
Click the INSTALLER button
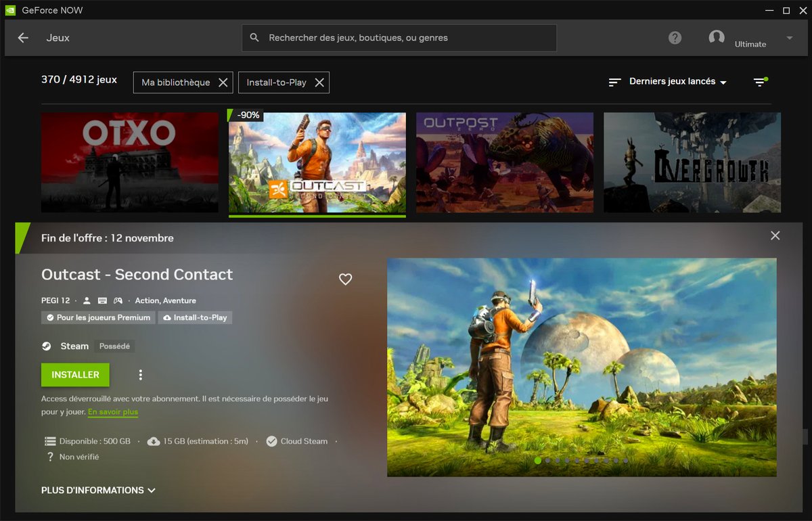(x=74, y=374)
